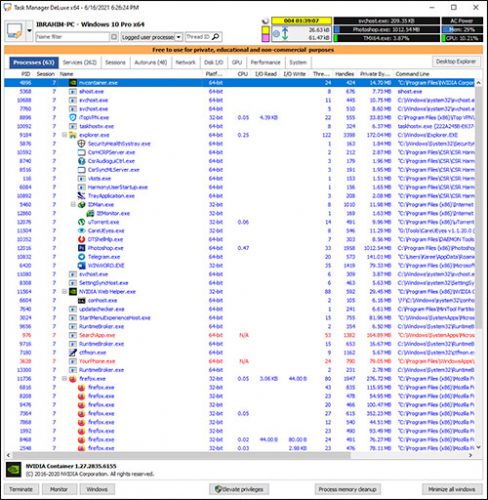Click the pink color square
The image size is (488, 500).
(x=266, y=38)
